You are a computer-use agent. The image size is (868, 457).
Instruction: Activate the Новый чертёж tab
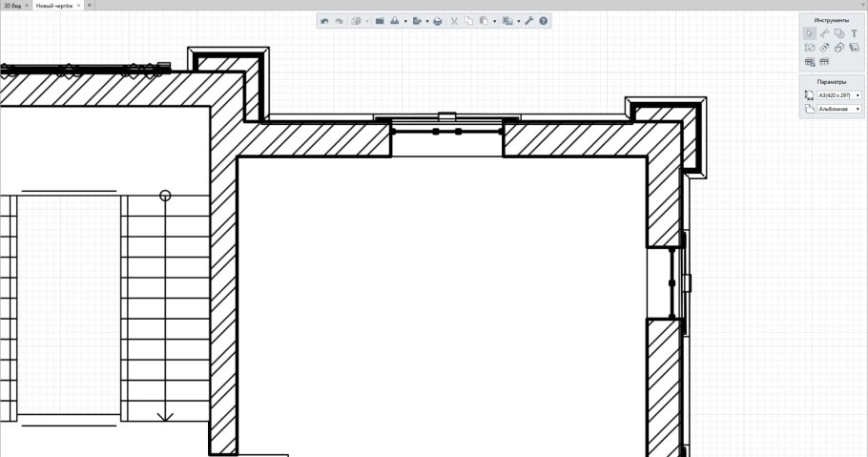tap(53, 5)
